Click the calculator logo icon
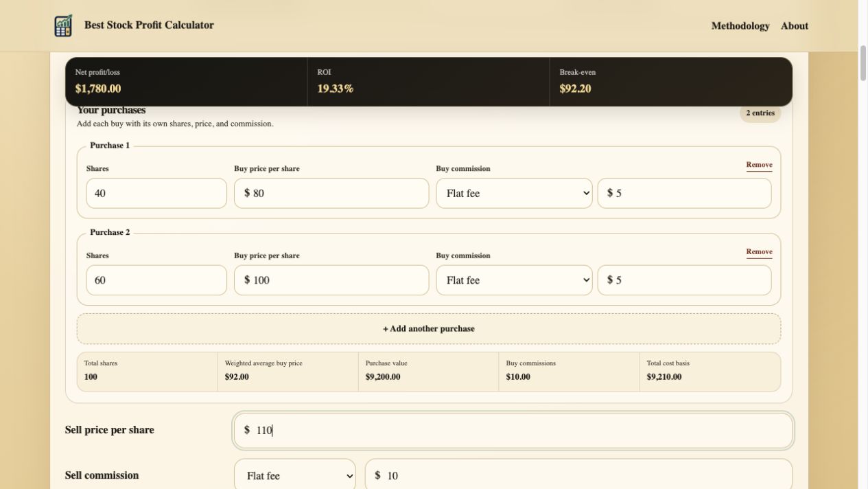This screenshot has width=868, height=489. (63, 25)
